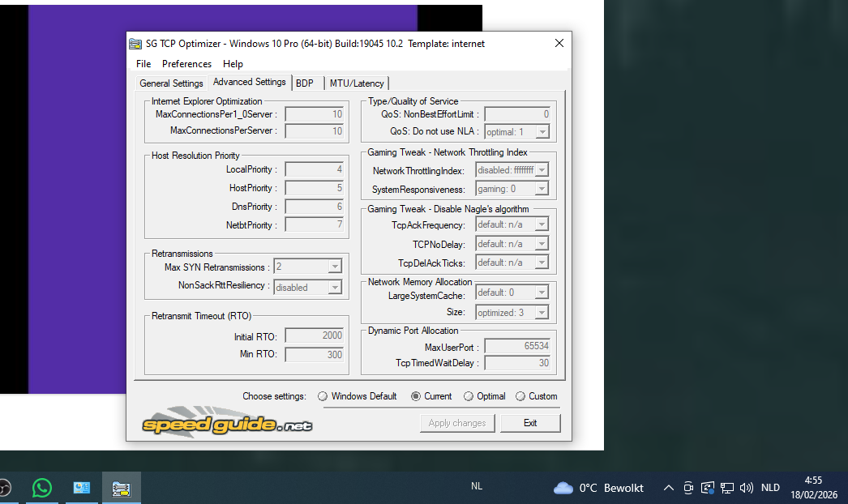This screenshot has height=504, width=848.
Task: Open the volume control in system tray
Action: click(x=747, y=488)
